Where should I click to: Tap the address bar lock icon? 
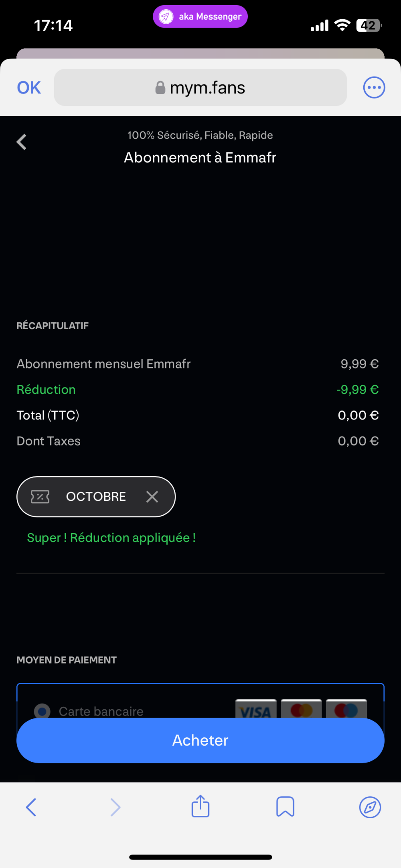(x=160, y=88)
